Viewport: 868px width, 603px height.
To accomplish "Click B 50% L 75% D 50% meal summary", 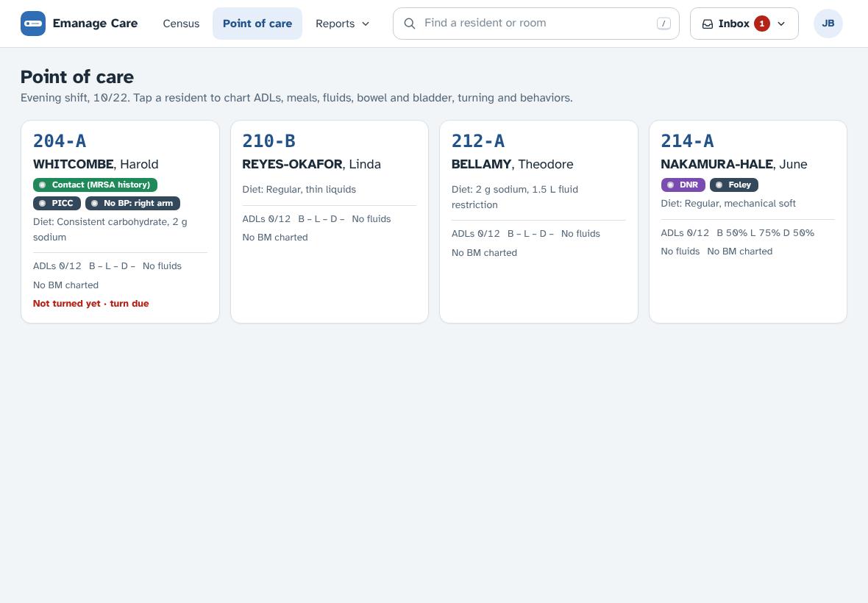I will (x=766, y=233).
